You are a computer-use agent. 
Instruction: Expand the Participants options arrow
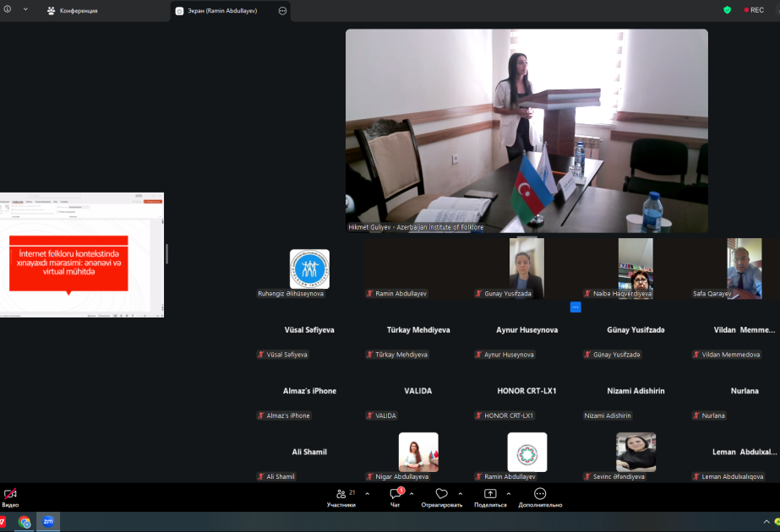[367, 494]
